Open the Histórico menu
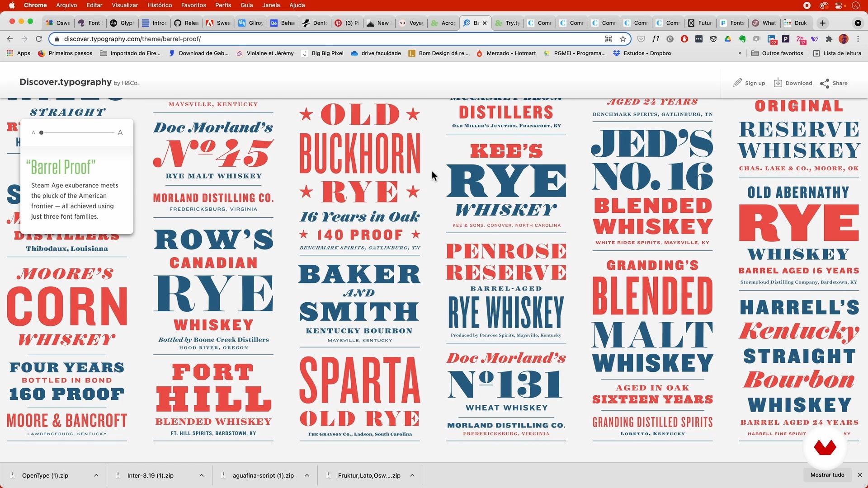 160,5
